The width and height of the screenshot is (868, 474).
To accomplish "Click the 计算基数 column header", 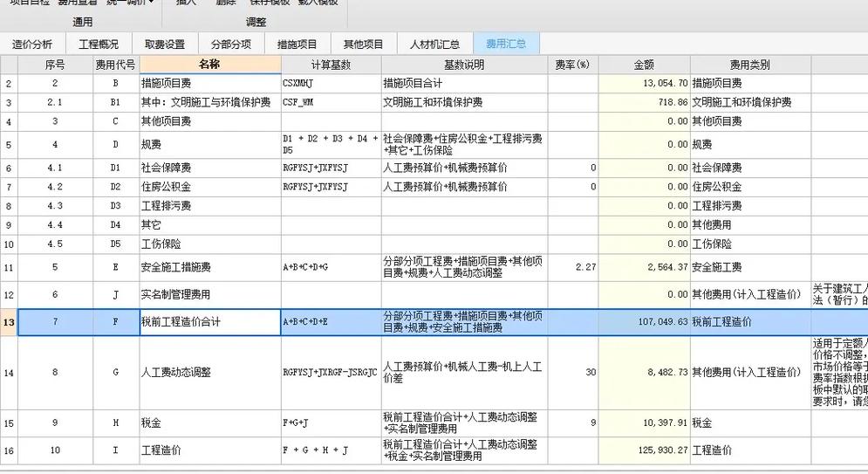I will tap(331, 65).
